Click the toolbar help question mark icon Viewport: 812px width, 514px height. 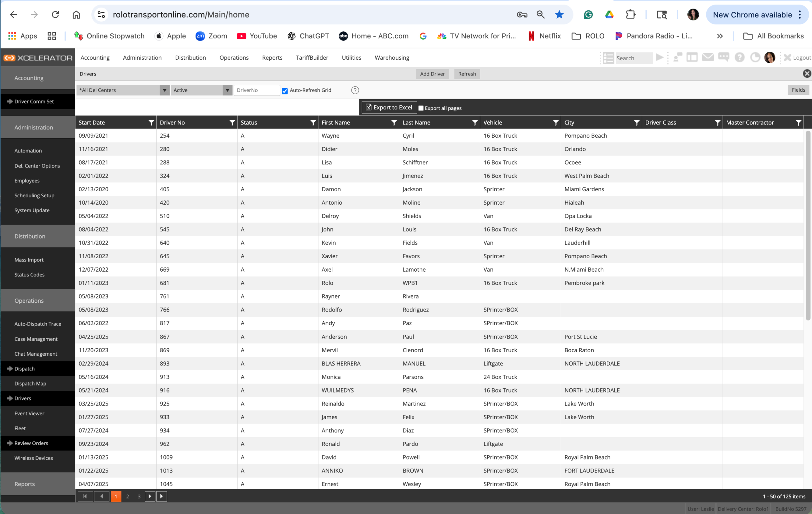coord(739,57)
